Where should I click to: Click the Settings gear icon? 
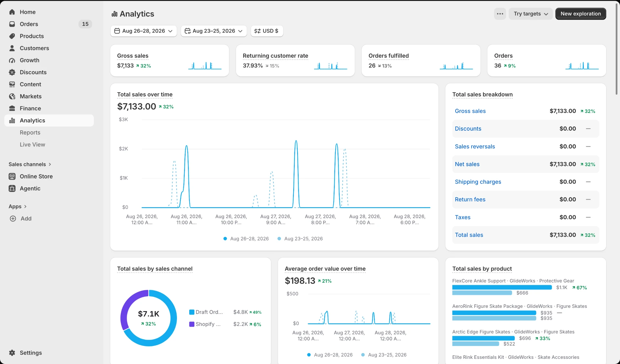click(12, 353)
